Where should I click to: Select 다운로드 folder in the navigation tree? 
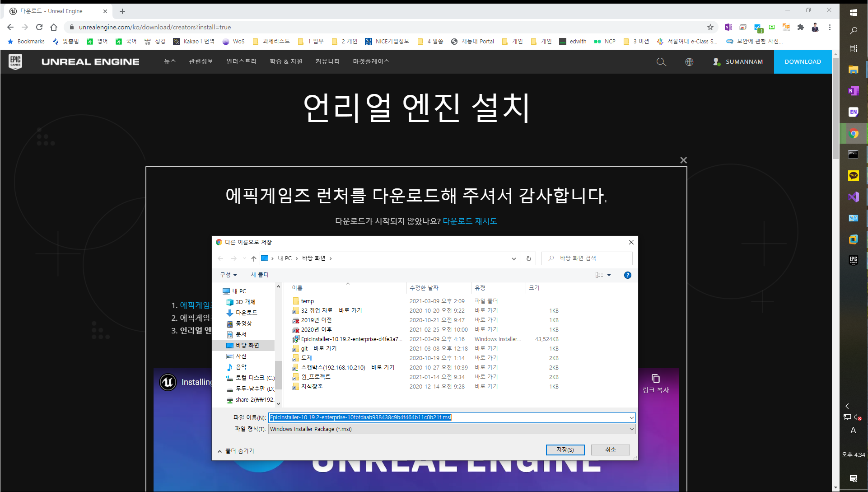pos(246,313)
